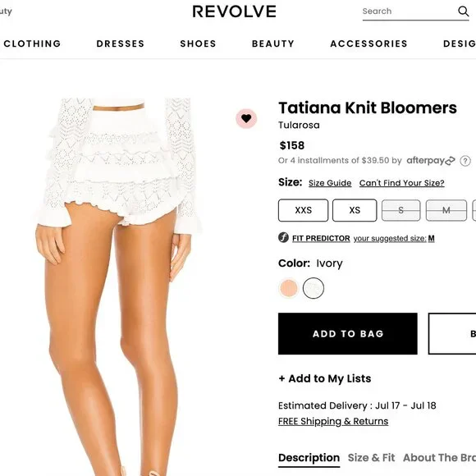This screenshot has width=476, height=476.
Task: Open the Accessories navigation menu
Action: click(x=368, y=43)
